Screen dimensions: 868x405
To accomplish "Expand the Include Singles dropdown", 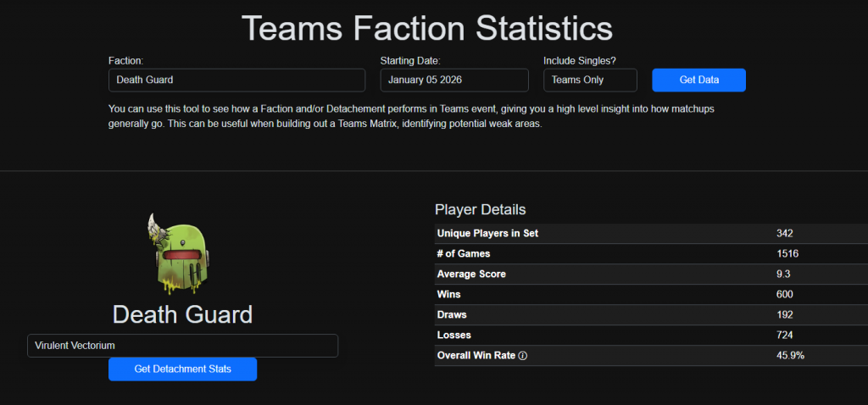I will [x=590, y=80].
